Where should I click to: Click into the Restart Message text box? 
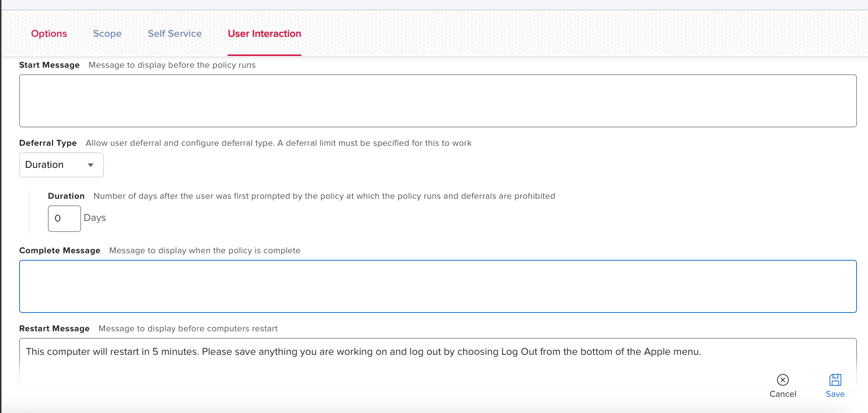(438, 364)
